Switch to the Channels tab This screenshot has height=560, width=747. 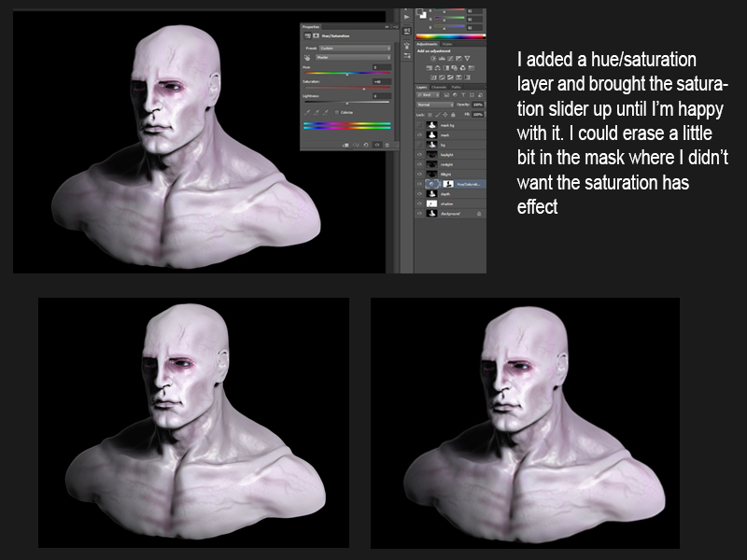439,87
